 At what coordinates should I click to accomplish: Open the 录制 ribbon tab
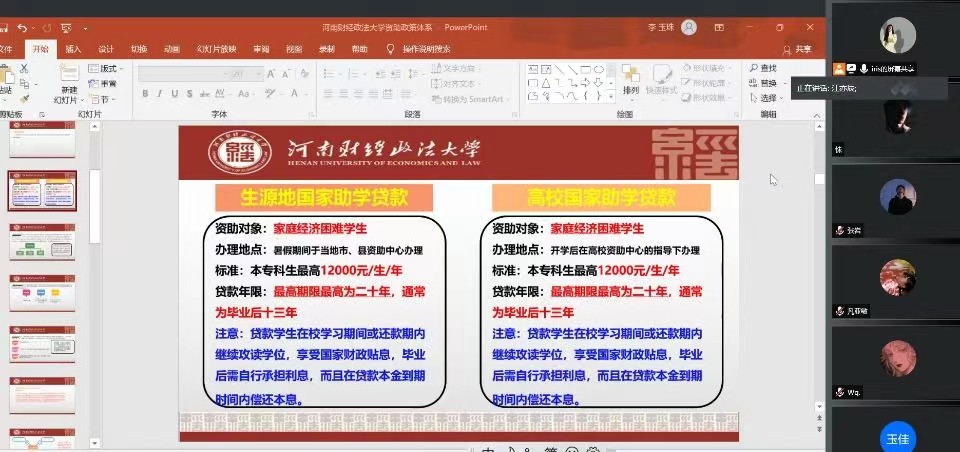[327, 50]
